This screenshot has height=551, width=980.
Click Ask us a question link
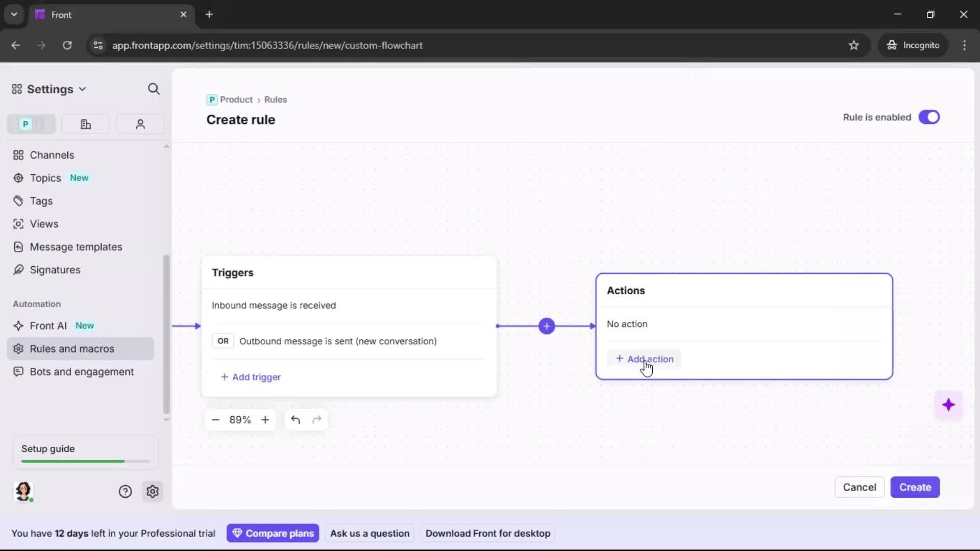click(370, 533)
